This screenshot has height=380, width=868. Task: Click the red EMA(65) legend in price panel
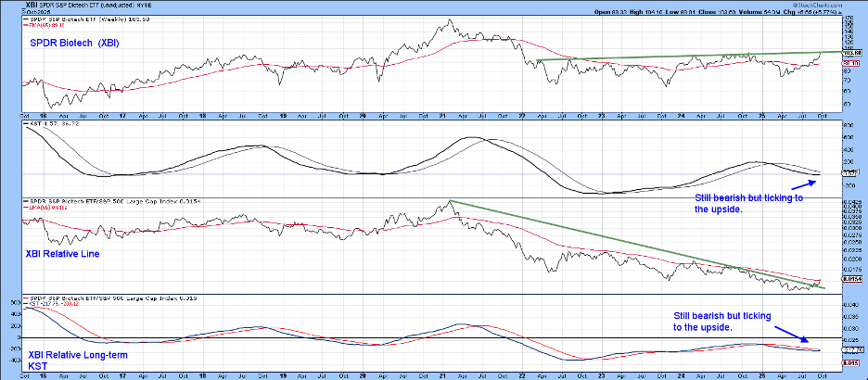pos(48,26)
